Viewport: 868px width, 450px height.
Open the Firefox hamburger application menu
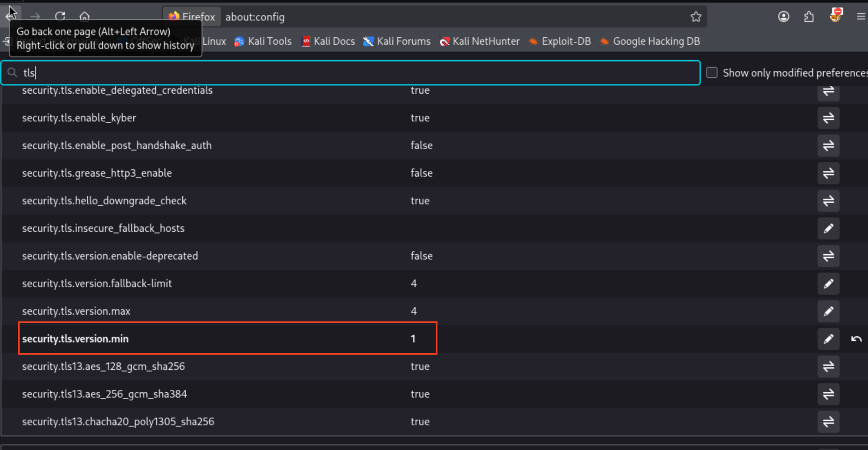861,17
